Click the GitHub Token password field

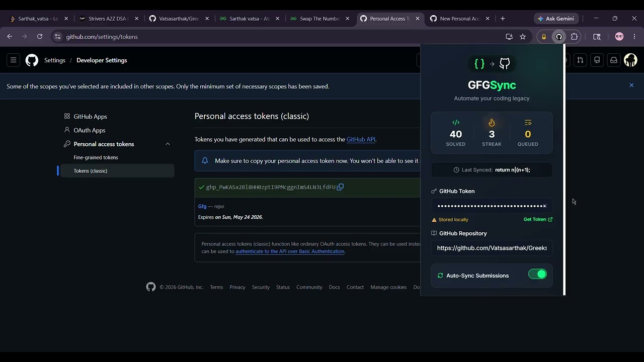(x=492, y=206)
